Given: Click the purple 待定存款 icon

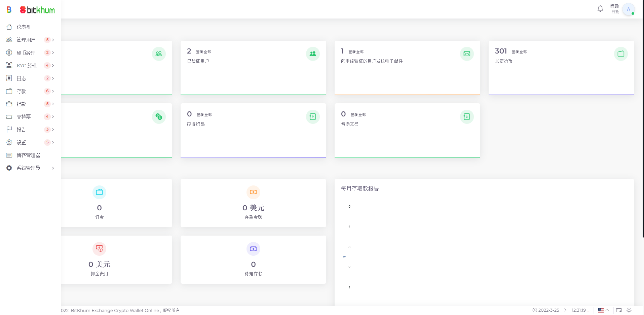Looking at the screenshot, I should (253, 249).
